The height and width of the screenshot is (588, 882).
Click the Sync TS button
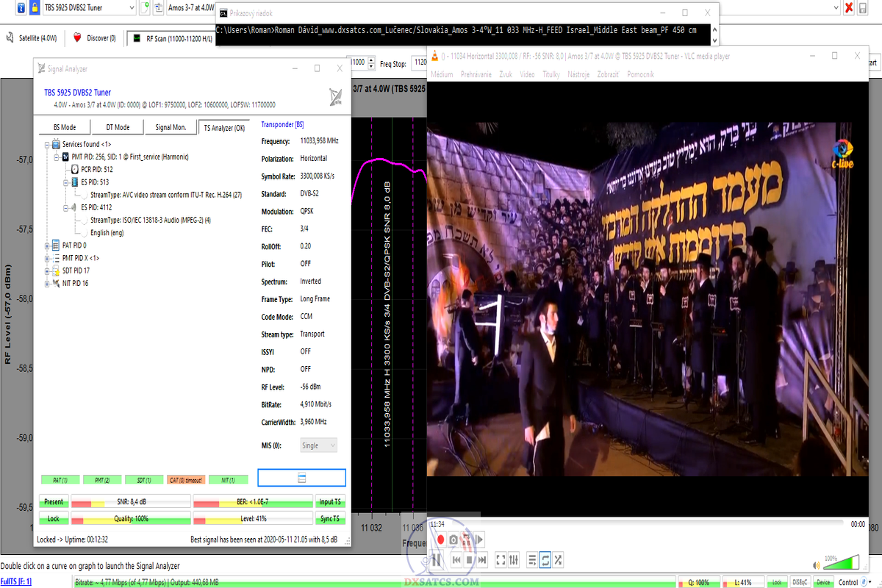pos(329,519)
